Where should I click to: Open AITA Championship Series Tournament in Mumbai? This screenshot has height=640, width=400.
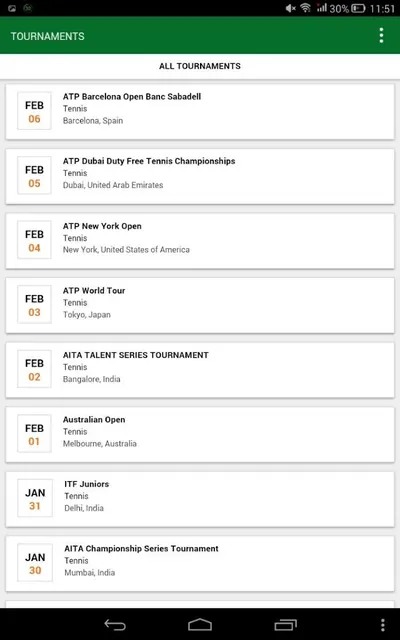[200, 563]
